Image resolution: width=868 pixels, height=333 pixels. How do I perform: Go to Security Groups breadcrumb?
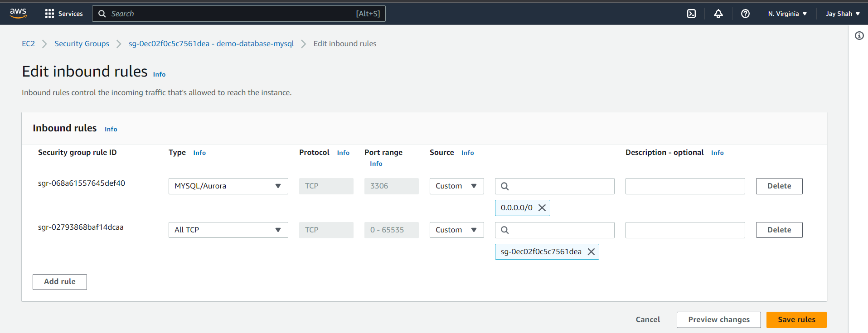82,43
